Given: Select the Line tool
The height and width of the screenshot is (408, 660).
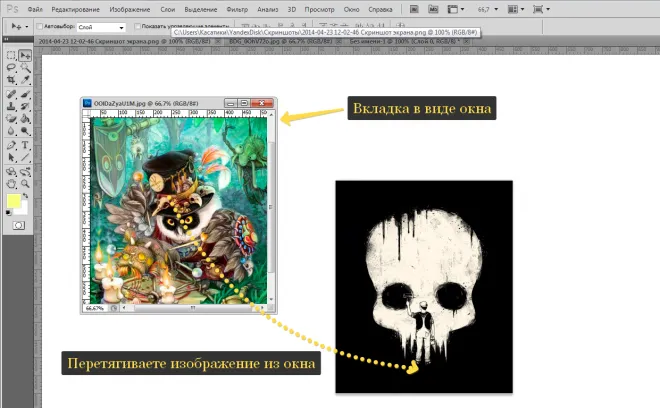Looking at the screenshot, I should click(25, 157).
